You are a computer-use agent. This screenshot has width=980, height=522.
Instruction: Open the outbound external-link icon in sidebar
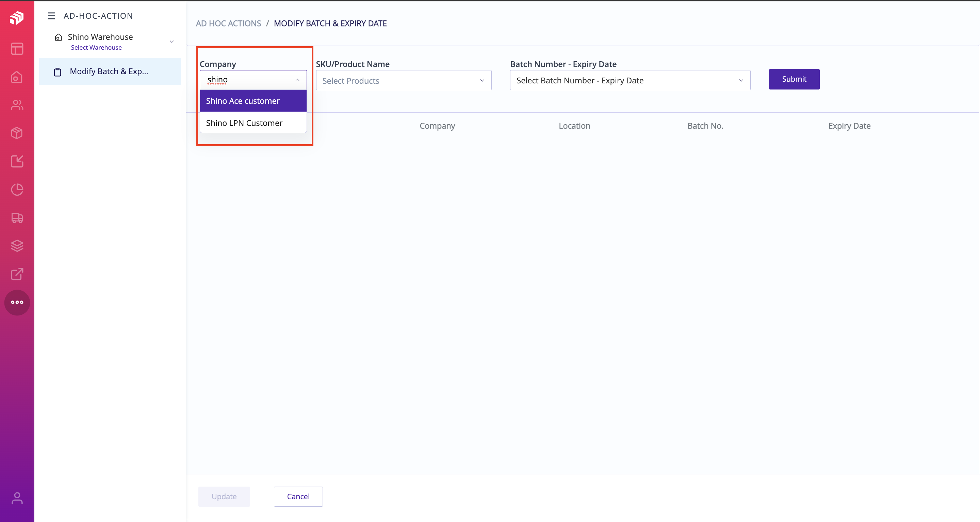pyautogui.click(x=17, y=274)
